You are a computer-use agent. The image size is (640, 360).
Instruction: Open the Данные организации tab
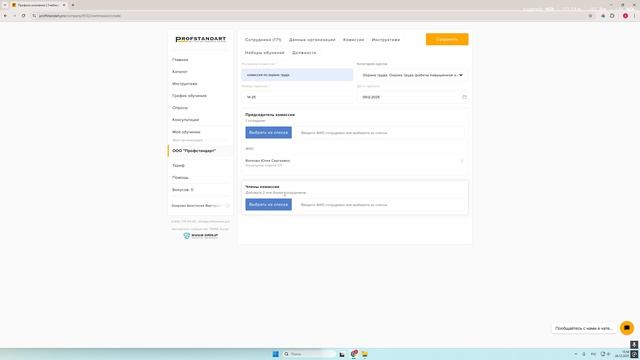click(x=312, y=40)
